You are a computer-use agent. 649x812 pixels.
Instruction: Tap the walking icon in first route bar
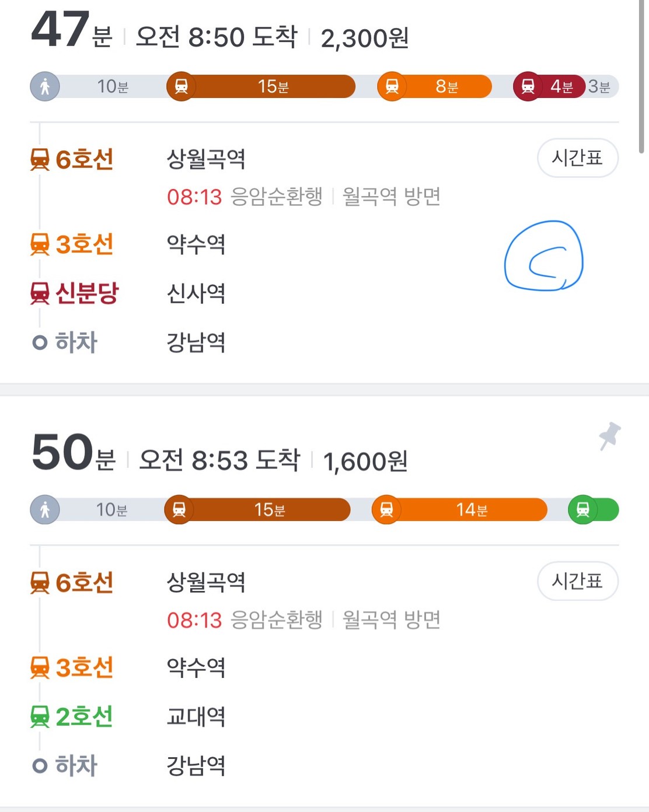coord(45,86)
